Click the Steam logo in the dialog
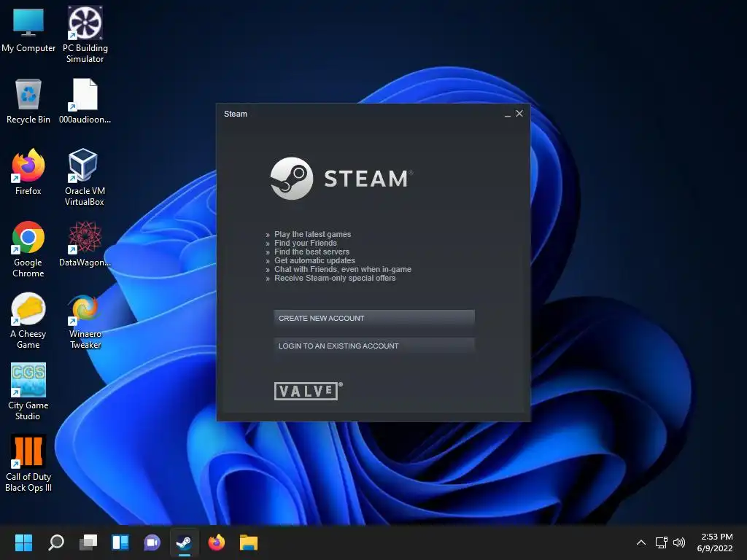Viewport: 747px width, 560px height. [341, 179]
